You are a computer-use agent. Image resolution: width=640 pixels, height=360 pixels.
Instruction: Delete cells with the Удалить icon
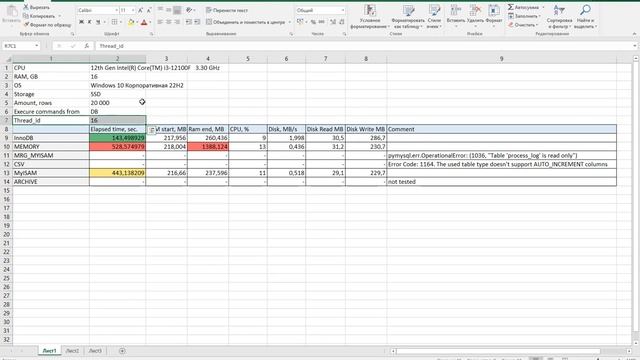475,16
